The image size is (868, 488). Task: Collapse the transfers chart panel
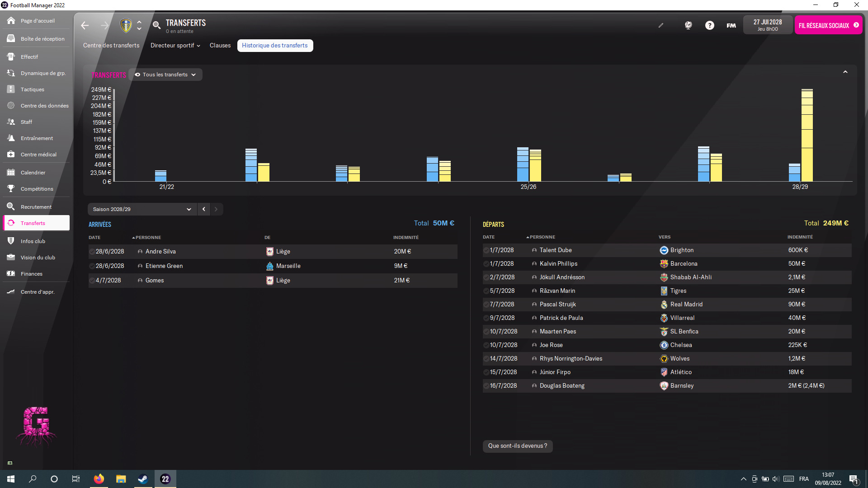click(845, 72)
